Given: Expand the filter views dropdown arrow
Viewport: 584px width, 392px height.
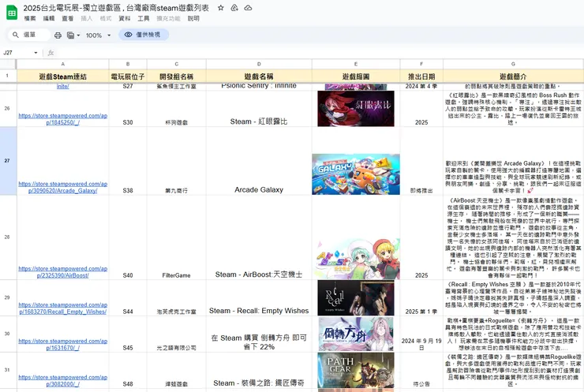Looking at the screenshot, I should click(78, 35).
